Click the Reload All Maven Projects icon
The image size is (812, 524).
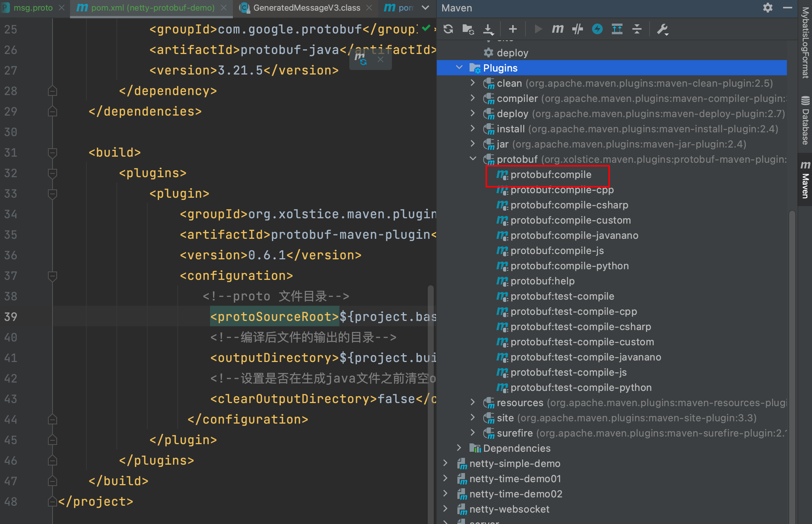tap(448, 29)
